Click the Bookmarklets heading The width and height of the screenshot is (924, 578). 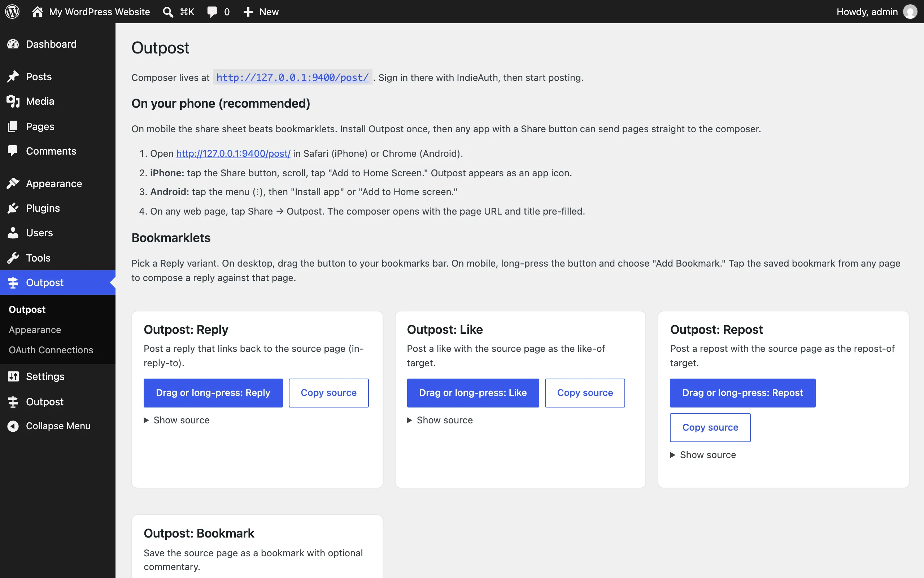click(x=171, y=238)
